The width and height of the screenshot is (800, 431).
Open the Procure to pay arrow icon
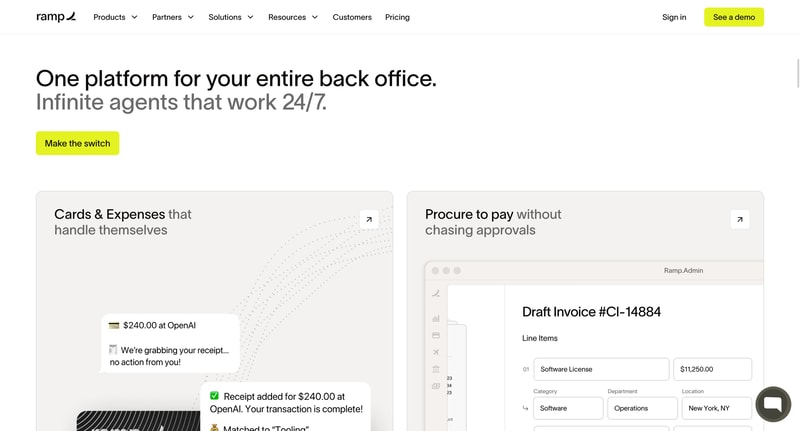pos(740,219)
